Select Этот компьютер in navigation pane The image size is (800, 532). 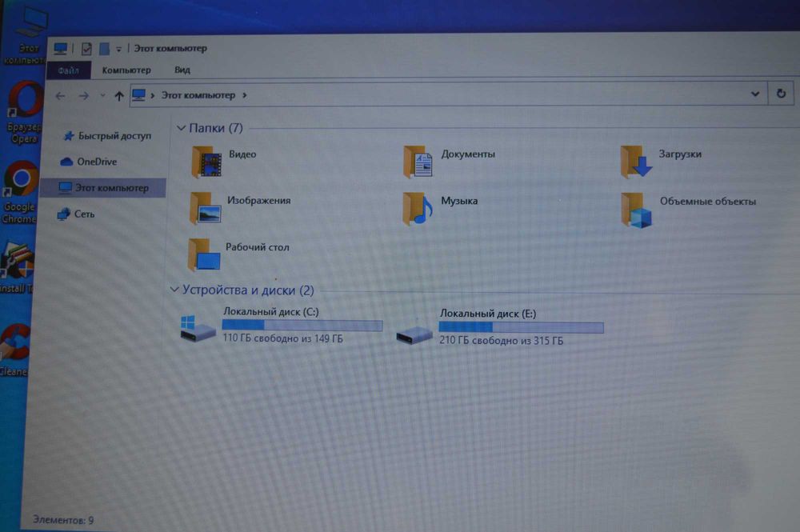[x=103, y=188]
